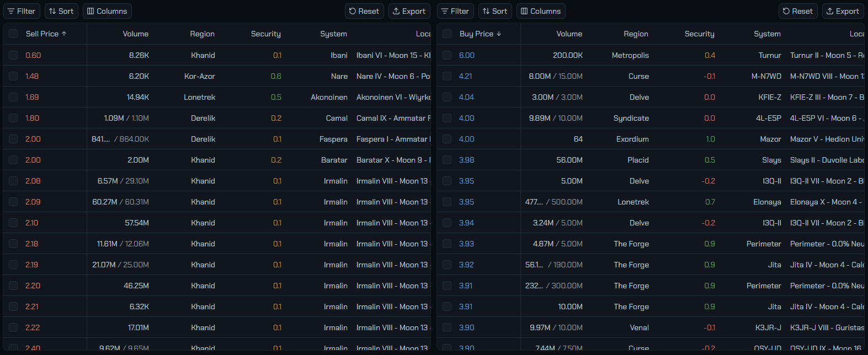Click the Nare IV - Moon 6 location cell
This screenshot has width=868, height=355.
click(x=393, y=76)
